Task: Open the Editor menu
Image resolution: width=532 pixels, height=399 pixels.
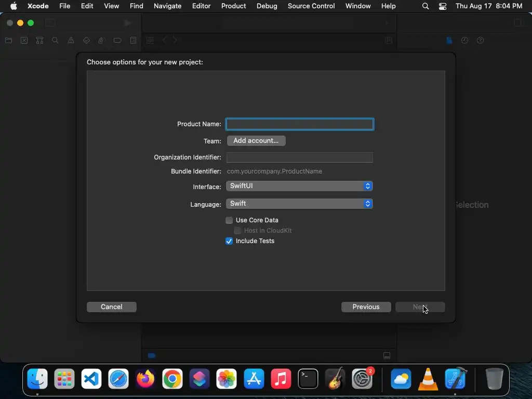Action: point(201,6)
